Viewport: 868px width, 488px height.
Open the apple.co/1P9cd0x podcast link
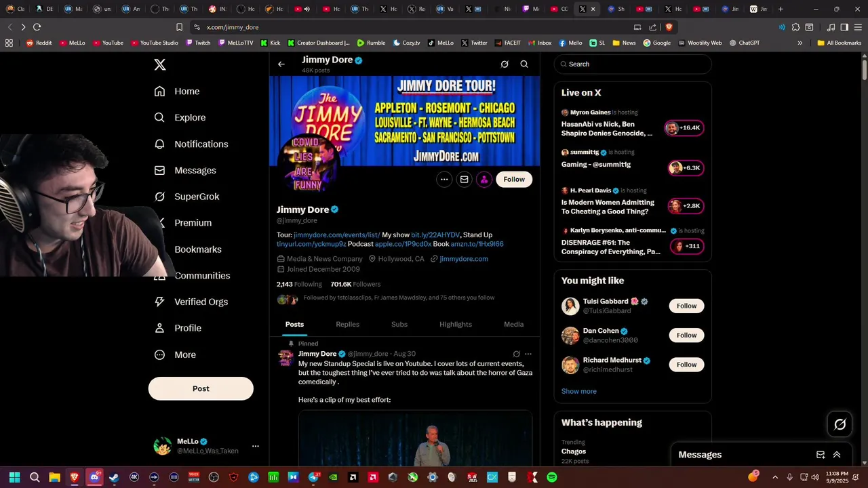[403, 244]
